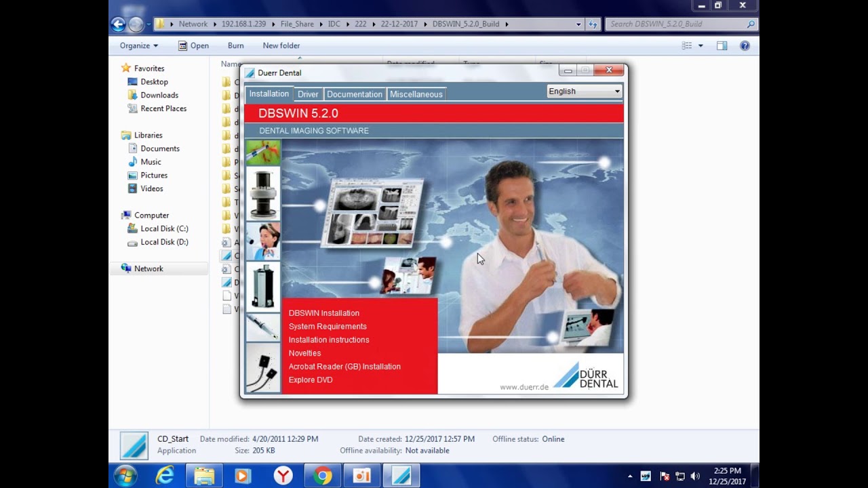Click the Burn toolbar button

pyautogui.click(x=236, y=45)
